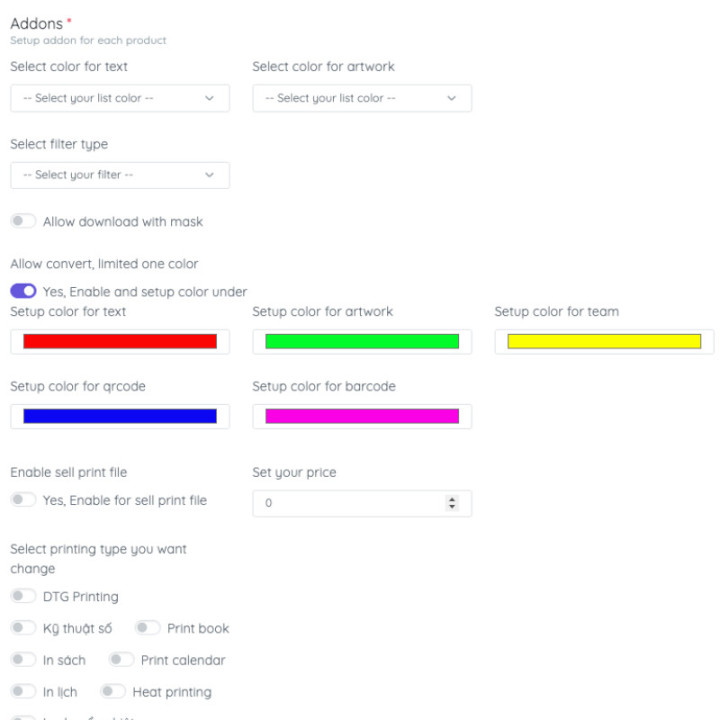This screenshot has width=720, height=720.
Task: Activate the Heat printing toggle
Action: point(113,692)
